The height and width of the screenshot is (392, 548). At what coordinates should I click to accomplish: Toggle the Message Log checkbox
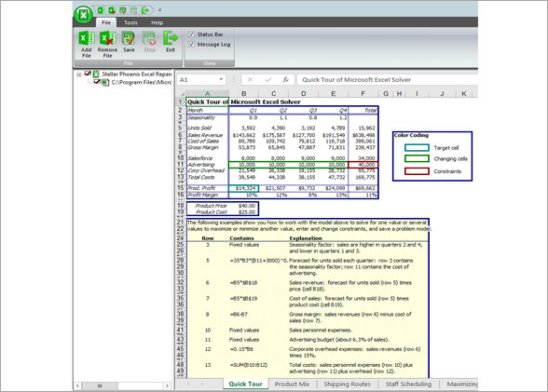[191, 45]
